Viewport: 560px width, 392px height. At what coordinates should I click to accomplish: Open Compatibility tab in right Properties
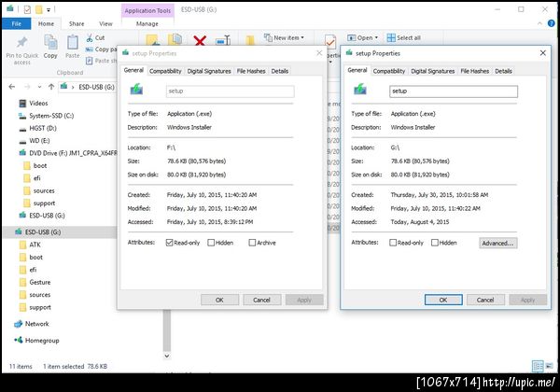click(389, 71)
